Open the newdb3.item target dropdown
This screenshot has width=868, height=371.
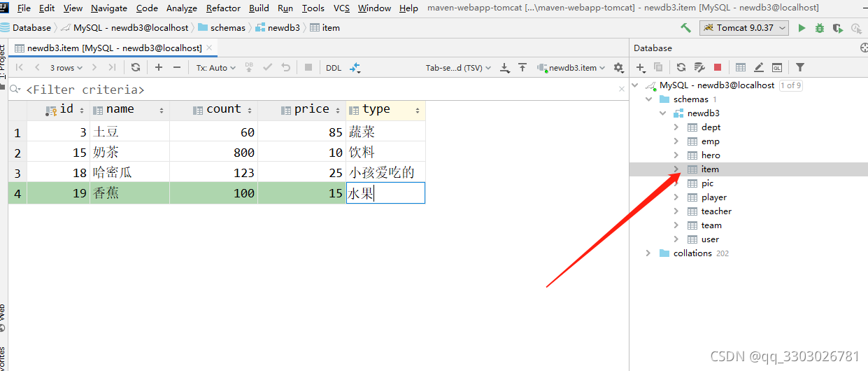coord(571,67)
